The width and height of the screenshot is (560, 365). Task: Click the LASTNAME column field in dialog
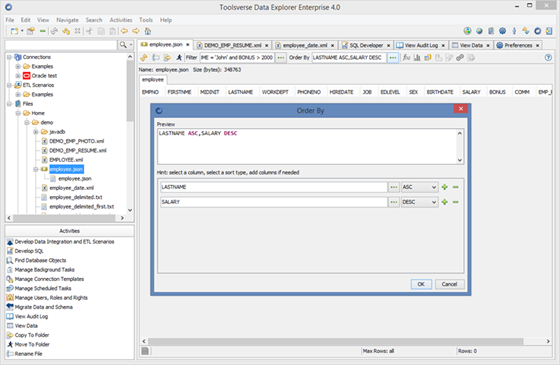coord(274,187)
